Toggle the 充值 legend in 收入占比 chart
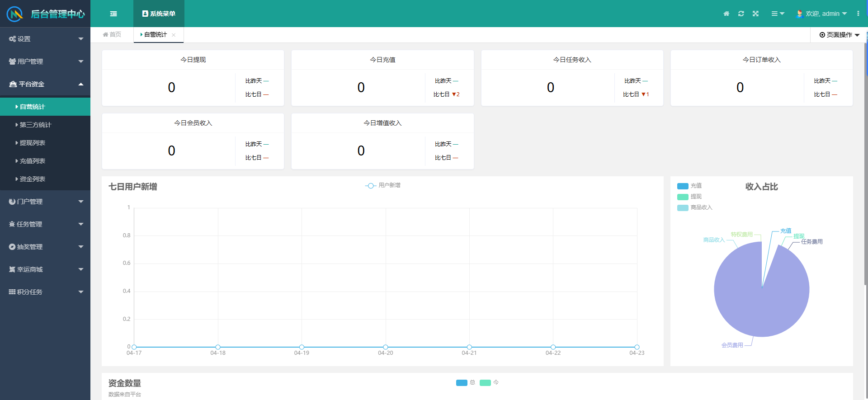This screenshot has width=868, height=400. (689, 186)
